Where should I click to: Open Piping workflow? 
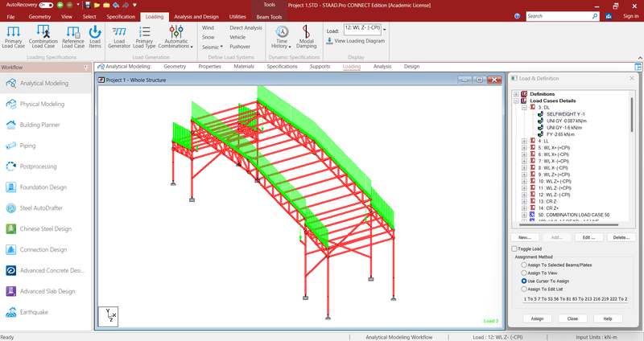46,146
